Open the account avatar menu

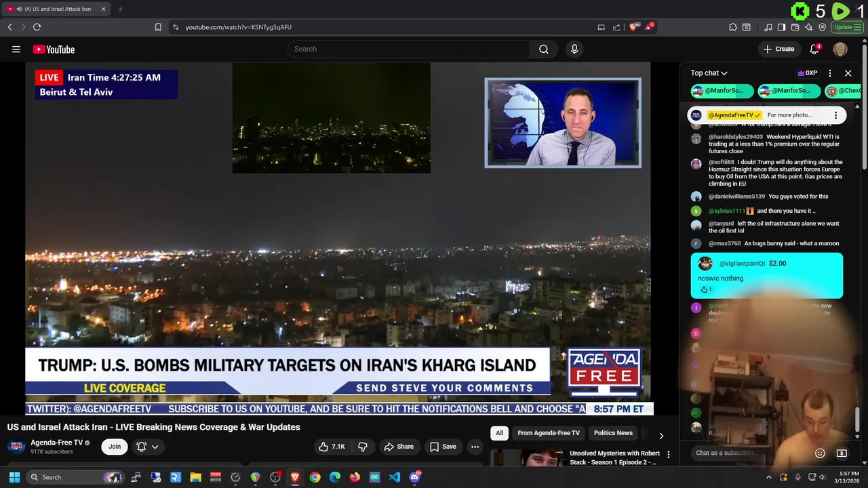tap(840, 49)
